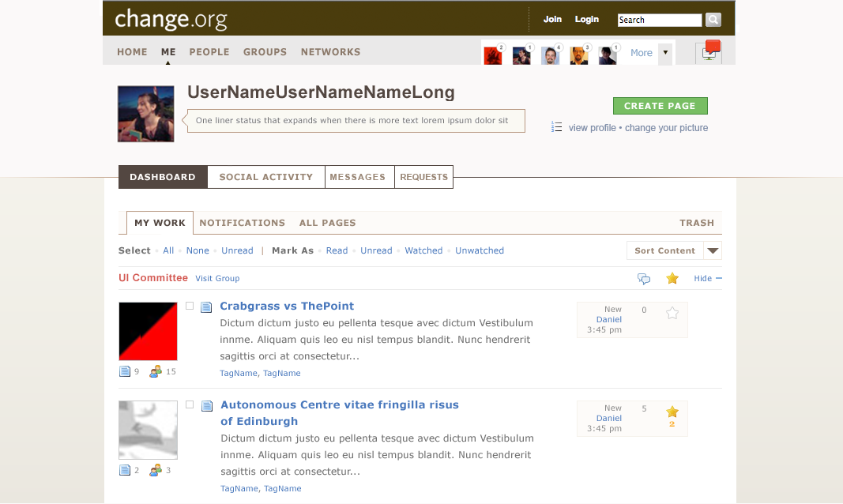Mark selected as Unwatched
This screenshot has height=504, width=843.
point(480,250)
